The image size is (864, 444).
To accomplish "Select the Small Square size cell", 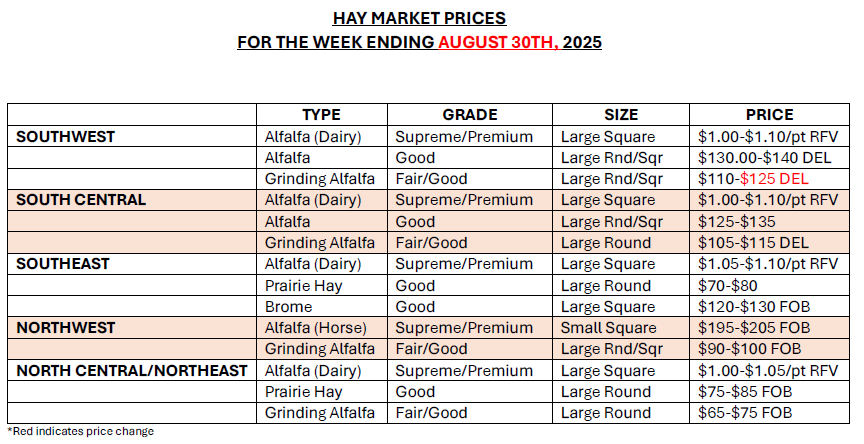I will [x=608, y=328].
